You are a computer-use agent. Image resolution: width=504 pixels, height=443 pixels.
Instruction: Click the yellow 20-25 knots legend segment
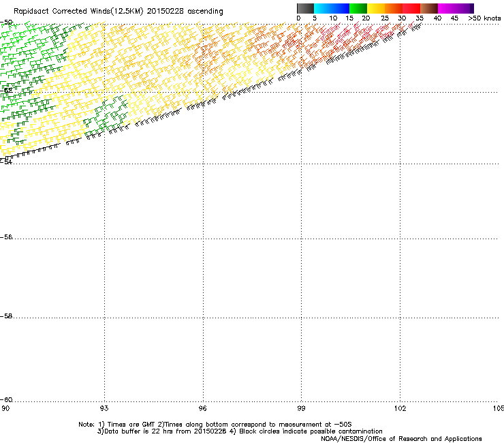(x=376, y=8)
